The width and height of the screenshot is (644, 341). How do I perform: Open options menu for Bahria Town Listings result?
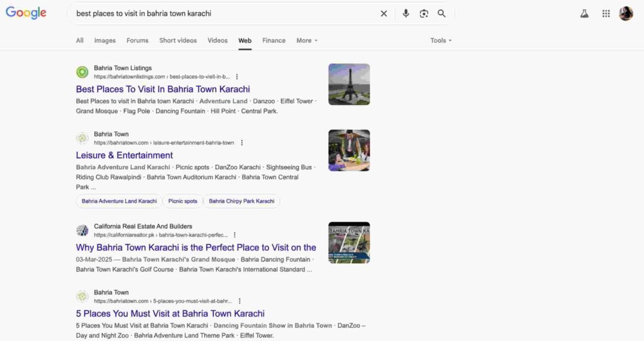[237, 77]
